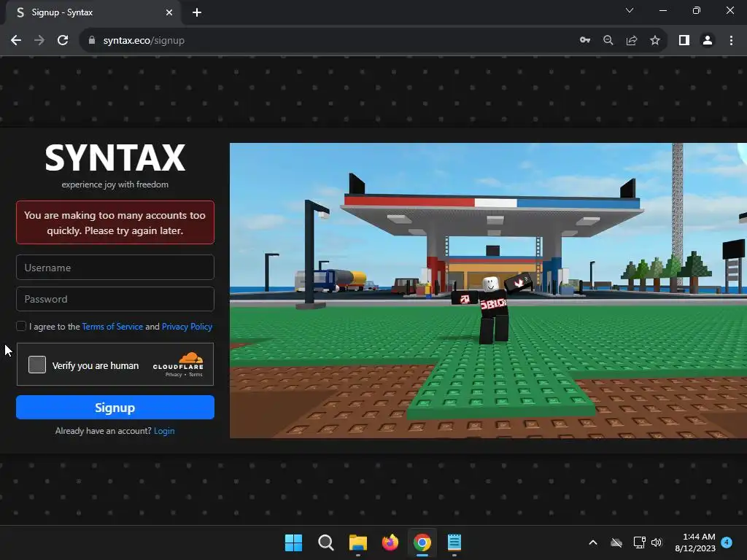Expand the tab search chevron
This screenshot has height=560, width=747.
coord(630,10)
